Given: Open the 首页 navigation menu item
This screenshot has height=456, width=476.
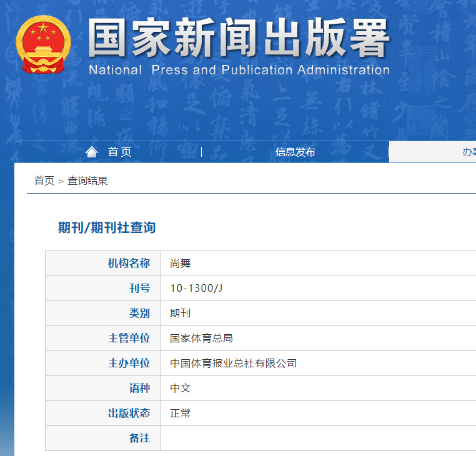Looking at the screenshot, I should 119,152.
